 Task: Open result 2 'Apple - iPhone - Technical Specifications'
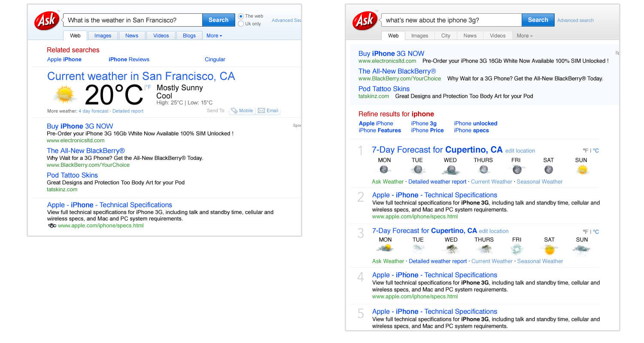click(x=434, y=195)
